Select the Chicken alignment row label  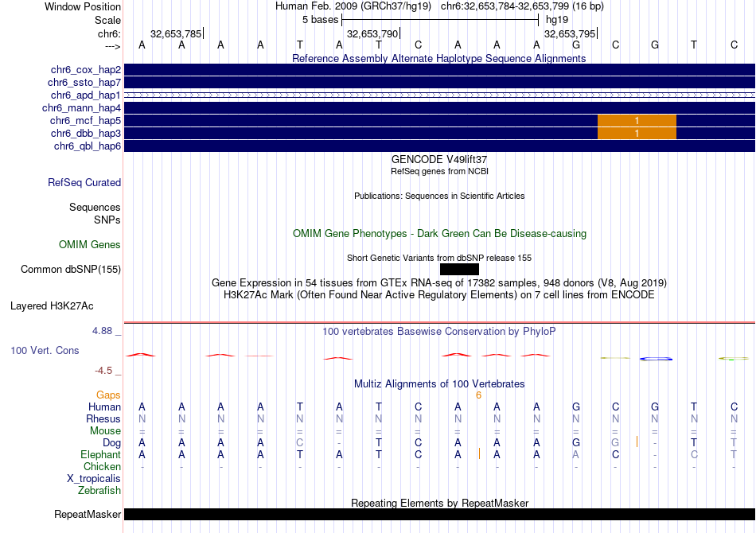[102, 467]
